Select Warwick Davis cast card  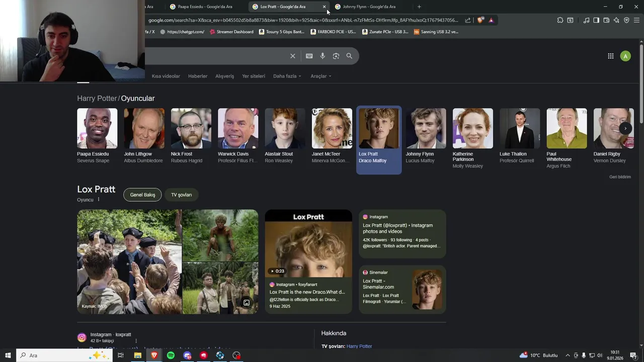point(238,136)
